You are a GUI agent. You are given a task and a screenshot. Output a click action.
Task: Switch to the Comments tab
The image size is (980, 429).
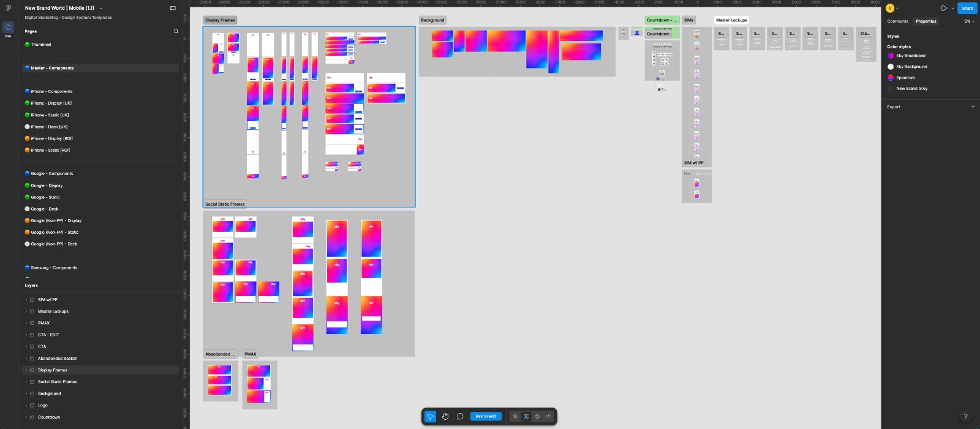(897, 21)
